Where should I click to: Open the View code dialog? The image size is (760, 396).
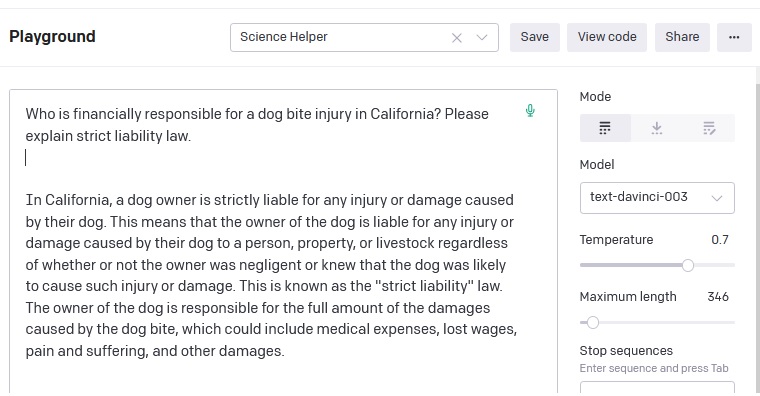point(607,37)
